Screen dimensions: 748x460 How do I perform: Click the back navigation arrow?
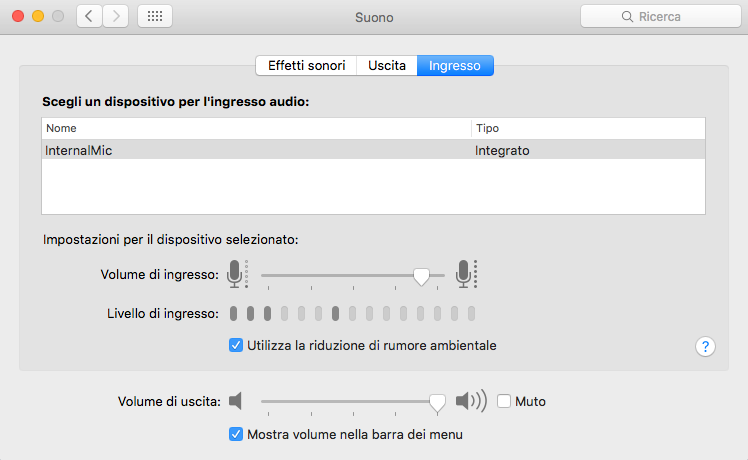(x=90, y=17)
